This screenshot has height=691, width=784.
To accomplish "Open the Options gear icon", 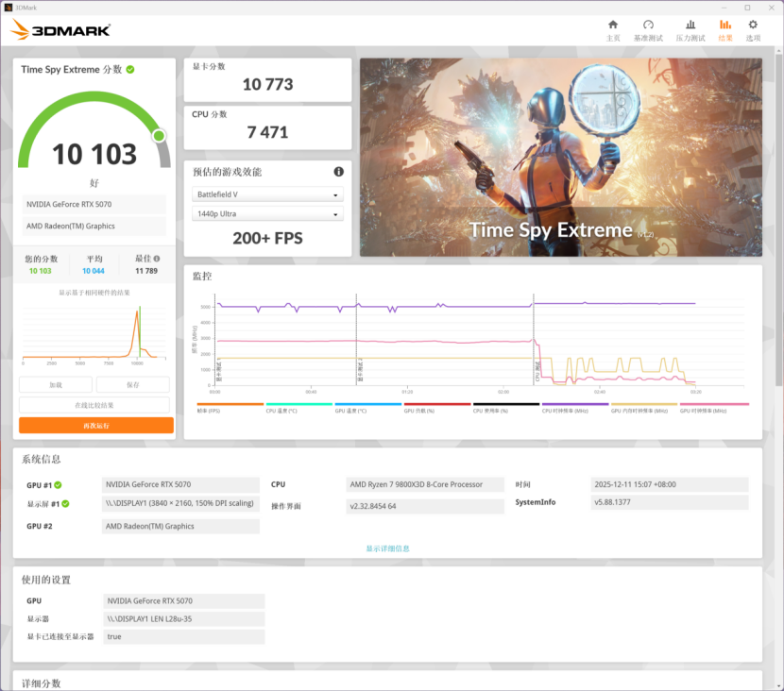I will point(753,25).
